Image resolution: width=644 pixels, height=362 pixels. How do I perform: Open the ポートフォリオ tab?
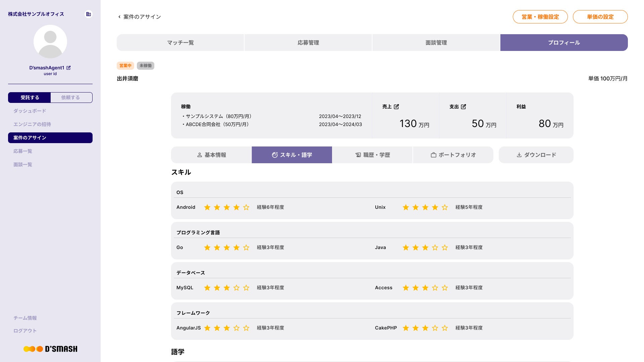click(x=453, y=155)
